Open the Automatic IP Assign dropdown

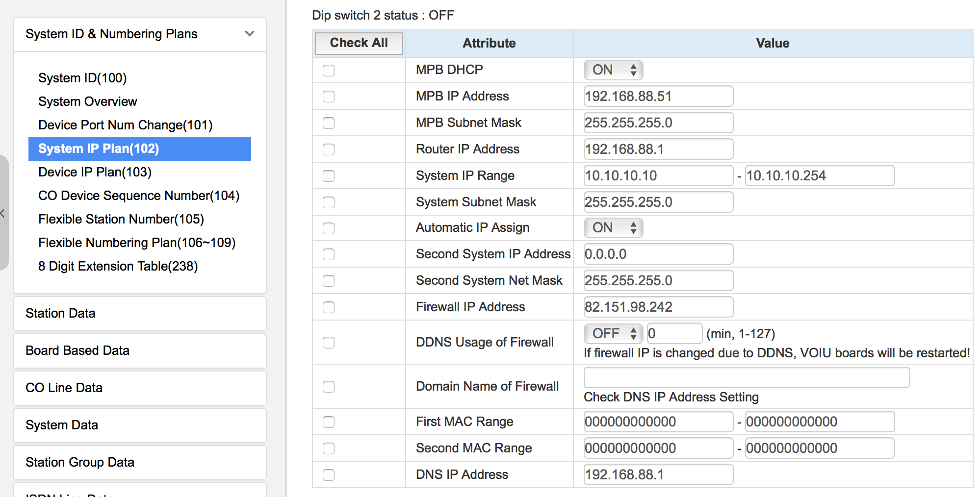[x=613, y=228]
